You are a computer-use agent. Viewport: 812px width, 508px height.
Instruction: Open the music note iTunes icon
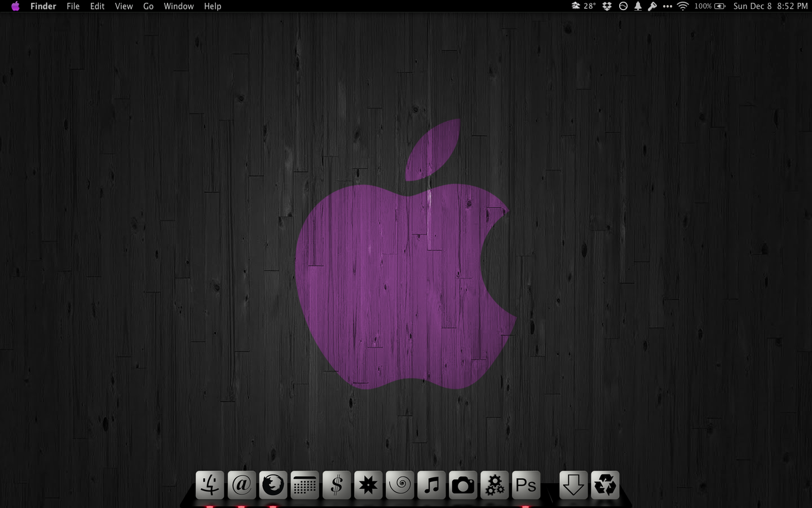(431, 485)
